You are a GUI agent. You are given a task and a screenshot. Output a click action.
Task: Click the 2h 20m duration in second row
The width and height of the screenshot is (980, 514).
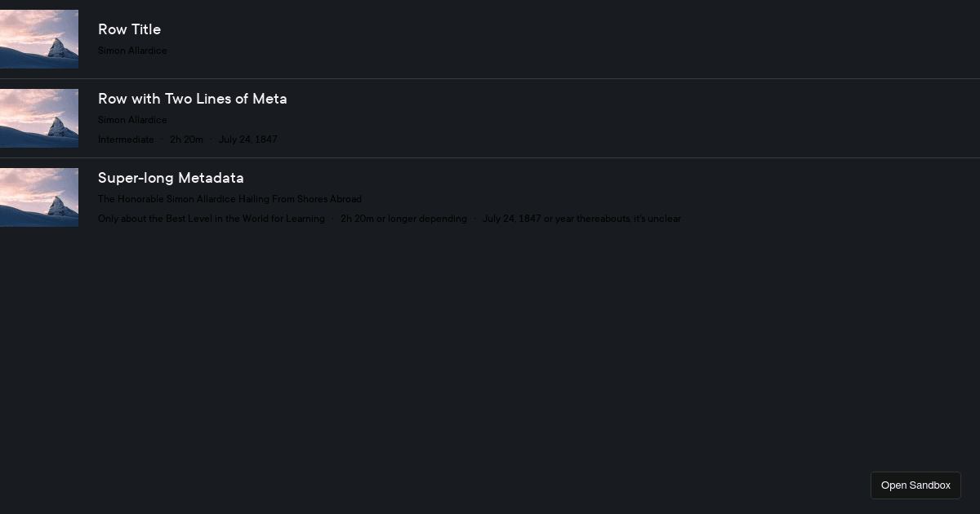186,140
